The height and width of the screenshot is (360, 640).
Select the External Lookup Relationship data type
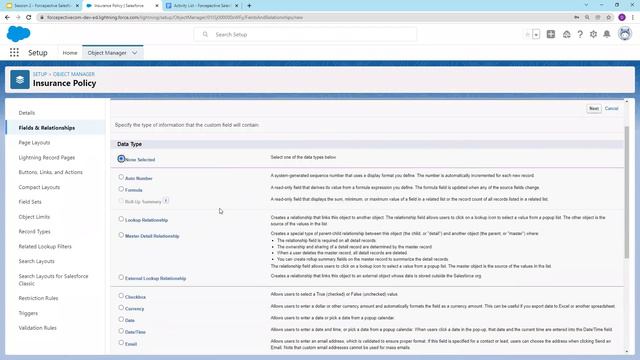121,278
